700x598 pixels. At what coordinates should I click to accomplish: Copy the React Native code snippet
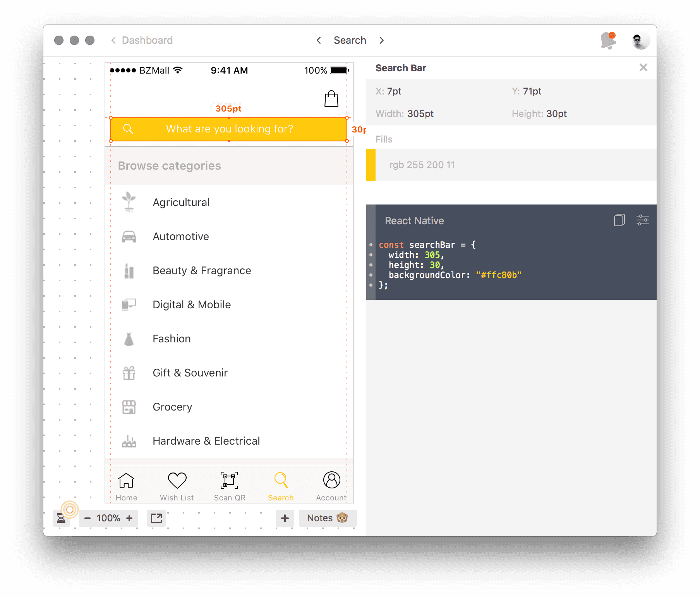click(619, 220)
